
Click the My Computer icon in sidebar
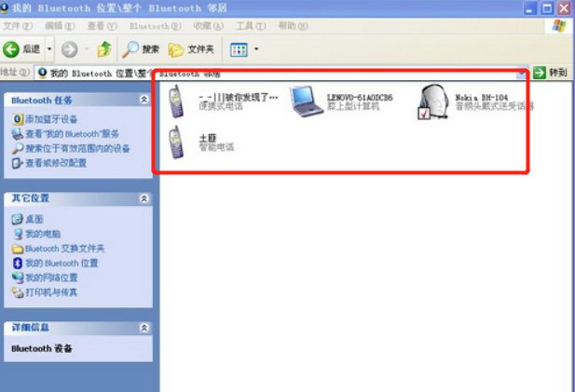17,234
